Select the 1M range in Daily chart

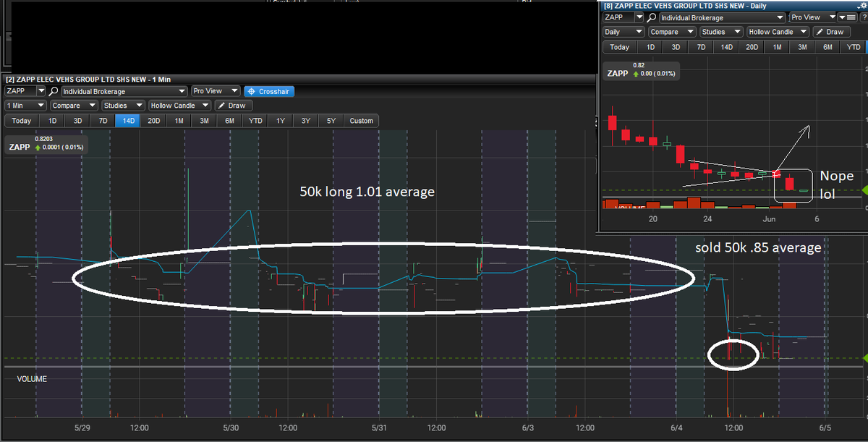[x=777, y=47]
